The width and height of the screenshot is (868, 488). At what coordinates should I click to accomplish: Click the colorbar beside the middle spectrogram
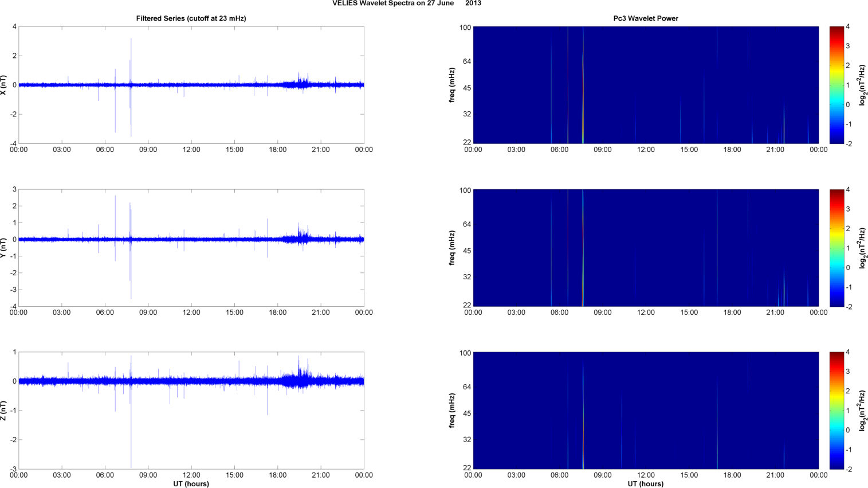click(x=836, y=248)
